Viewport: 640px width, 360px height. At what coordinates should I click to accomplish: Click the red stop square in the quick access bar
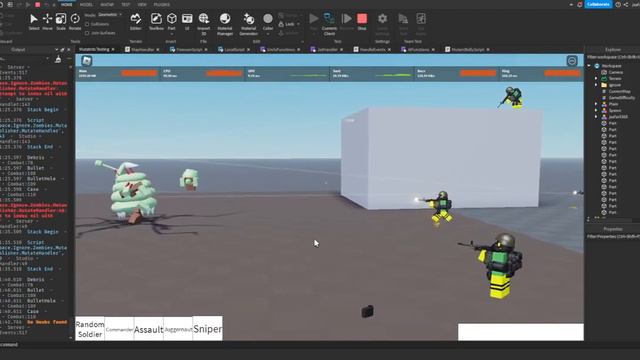[x=38, y=4]
